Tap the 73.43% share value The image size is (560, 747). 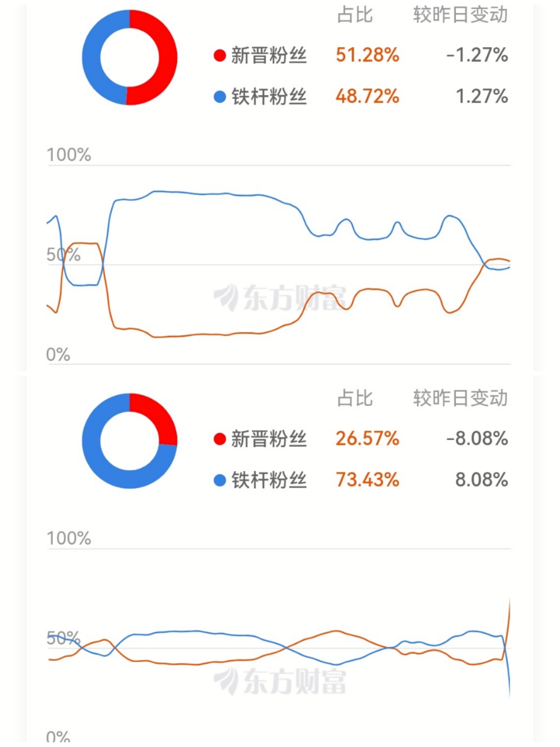pos(367,480)
